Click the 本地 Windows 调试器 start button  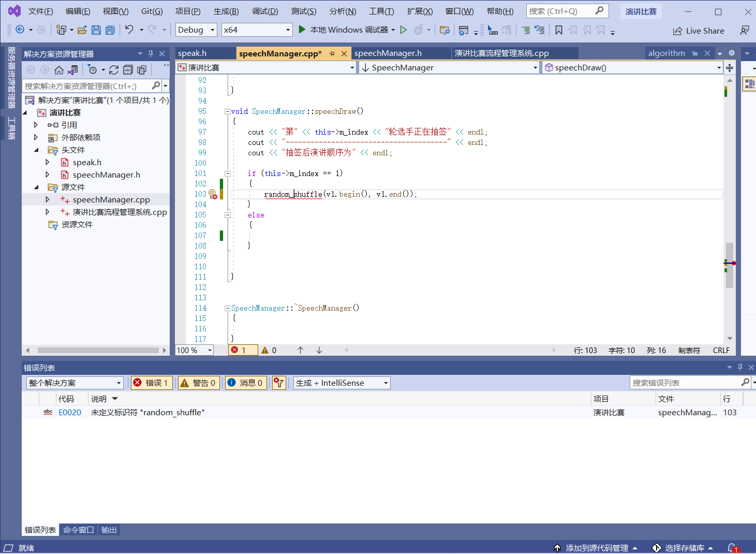click(x=344, y=30)
